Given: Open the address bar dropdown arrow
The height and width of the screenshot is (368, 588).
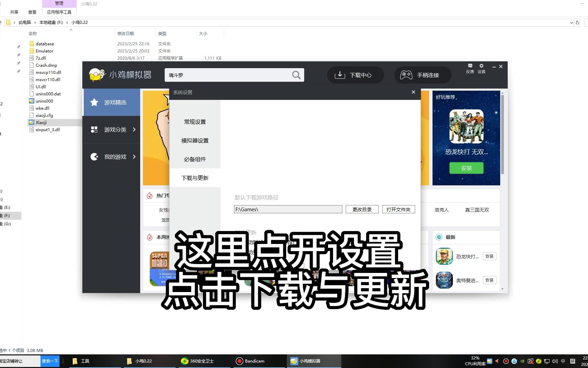Looking at the screenshot, I should coord(571,22).
